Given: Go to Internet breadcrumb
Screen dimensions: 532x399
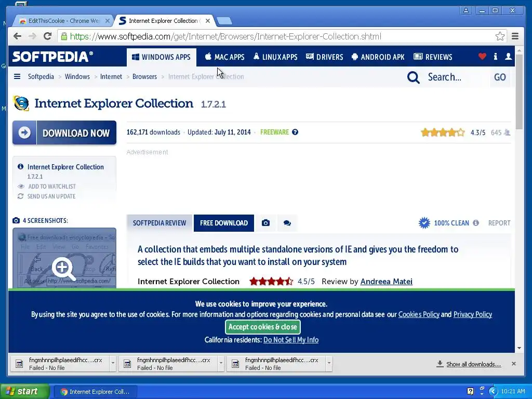Looking at the screenshot, I should [x=111, y=77].
